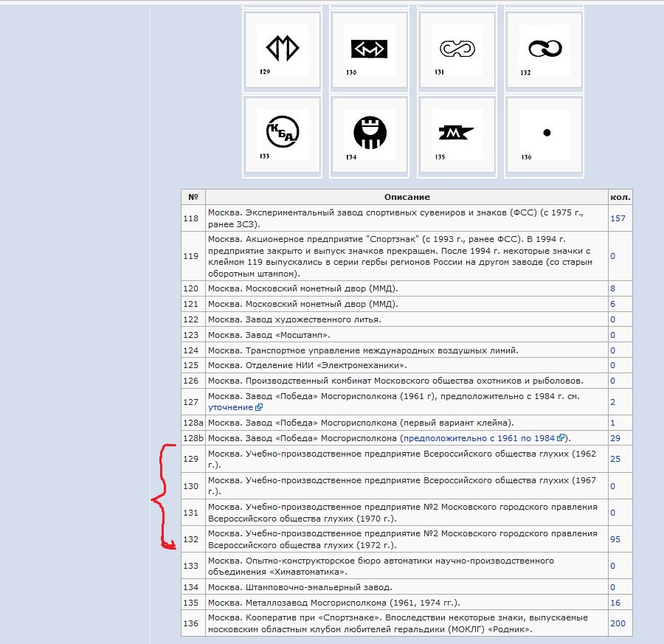Viewport: 664px width, 644px height.
Task: Open stamp image 129 with double diamond mark
Action: 282,50
